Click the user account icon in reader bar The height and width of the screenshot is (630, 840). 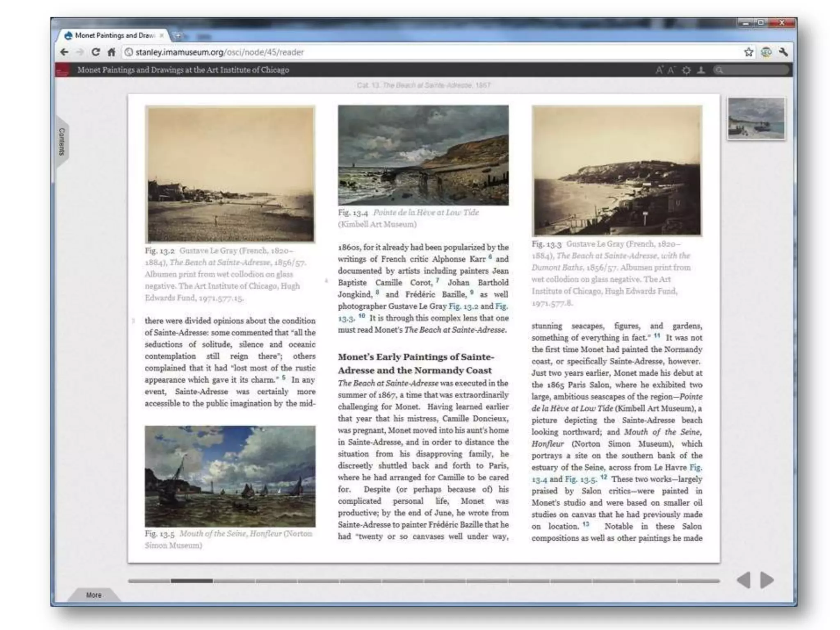[x=701, y=70]
